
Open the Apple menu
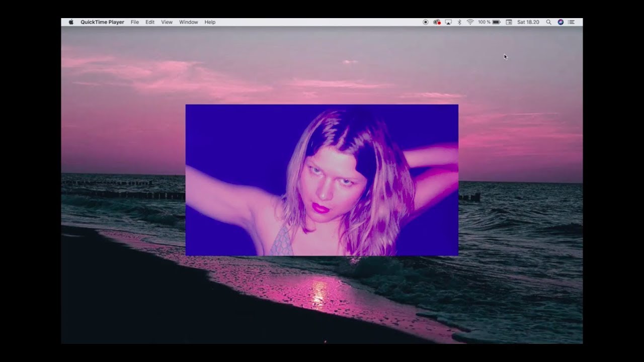pyautogui.click(x=71, y=22)
